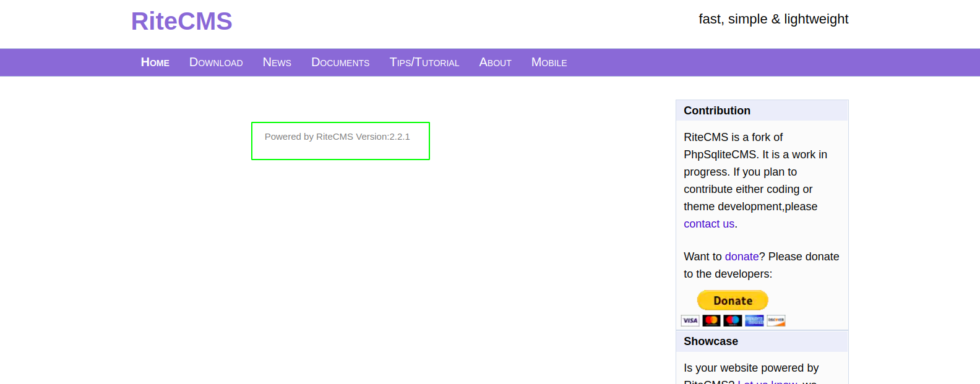Click the 'fast, simple & lightweight' tagline
This screenshot has width=980, height=384.
click(773, 19)
